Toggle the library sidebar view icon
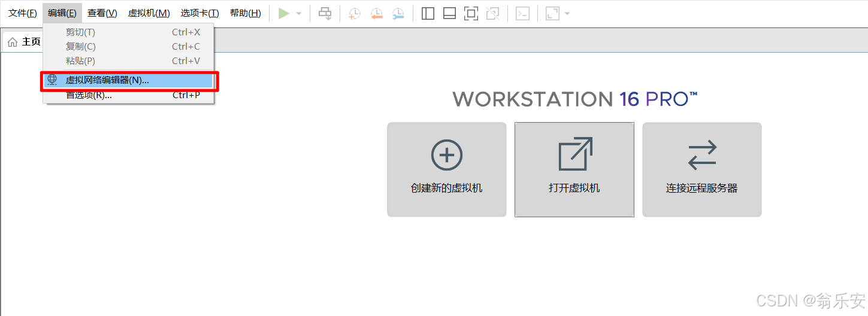868x316 pixels. [428, 13]
